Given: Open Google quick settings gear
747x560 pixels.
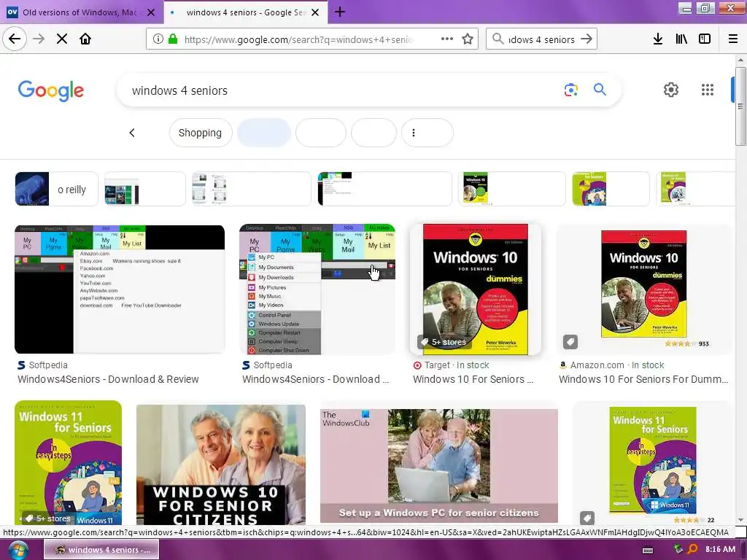Looking at the screenshot, I should click(671, 90).
